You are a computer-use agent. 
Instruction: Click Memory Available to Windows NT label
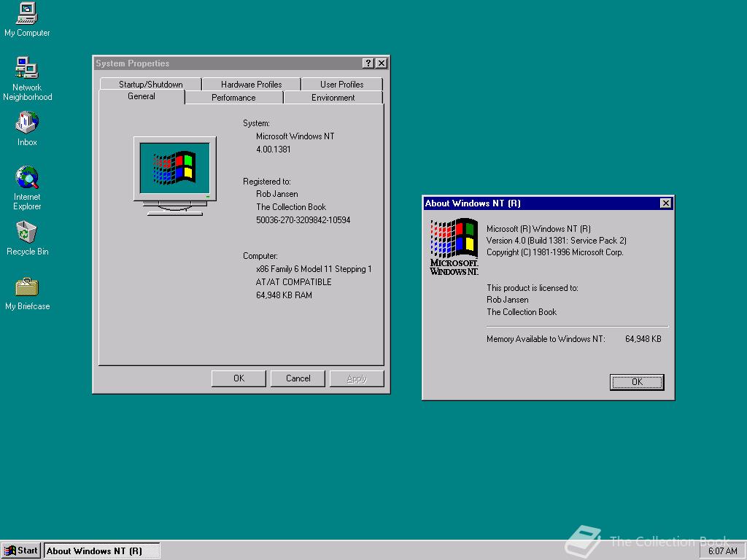(x=546, y=339)
